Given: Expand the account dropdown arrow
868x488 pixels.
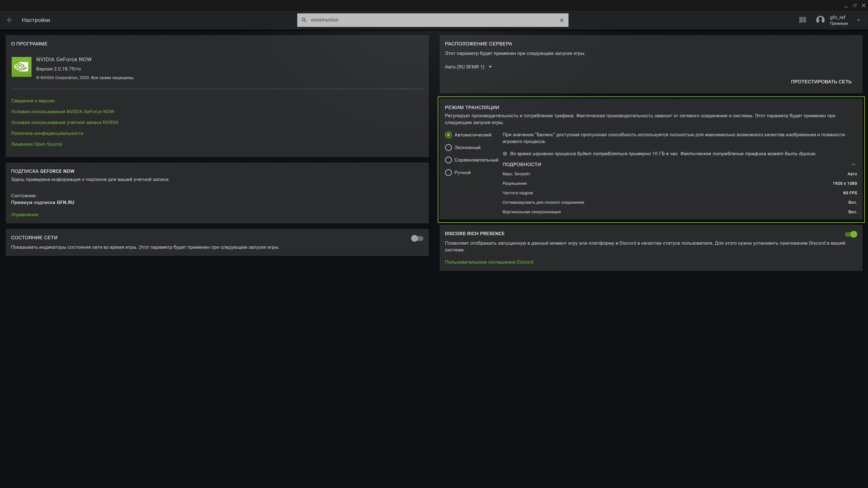Looking at the screenshot, I should 859,20.
